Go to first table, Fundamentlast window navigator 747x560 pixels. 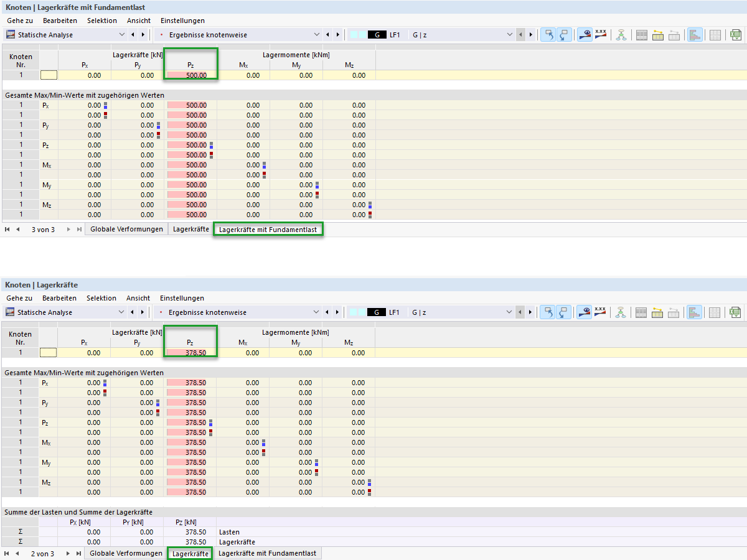click(x=7, y=230)
